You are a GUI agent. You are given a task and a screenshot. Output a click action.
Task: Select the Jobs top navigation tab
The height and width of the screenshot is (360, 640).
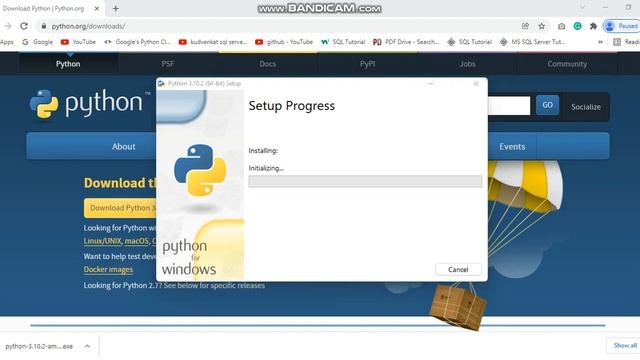(x=467, y=64)
